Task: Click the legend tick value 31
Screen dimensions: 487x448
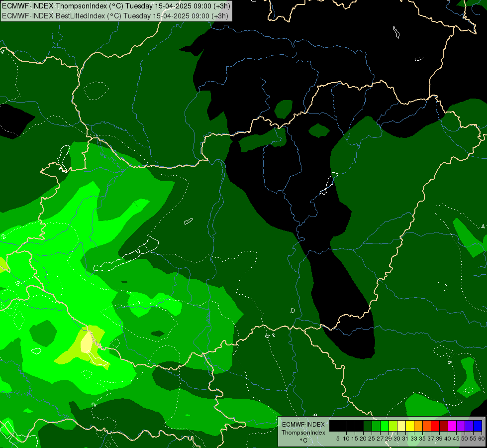Action: point(405,439)
